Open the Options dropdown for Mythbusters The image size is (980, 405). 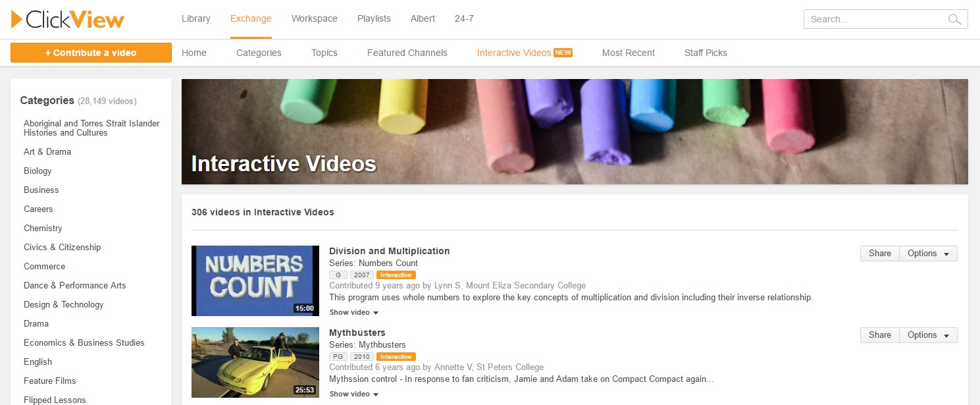click(x=927, y=335)
